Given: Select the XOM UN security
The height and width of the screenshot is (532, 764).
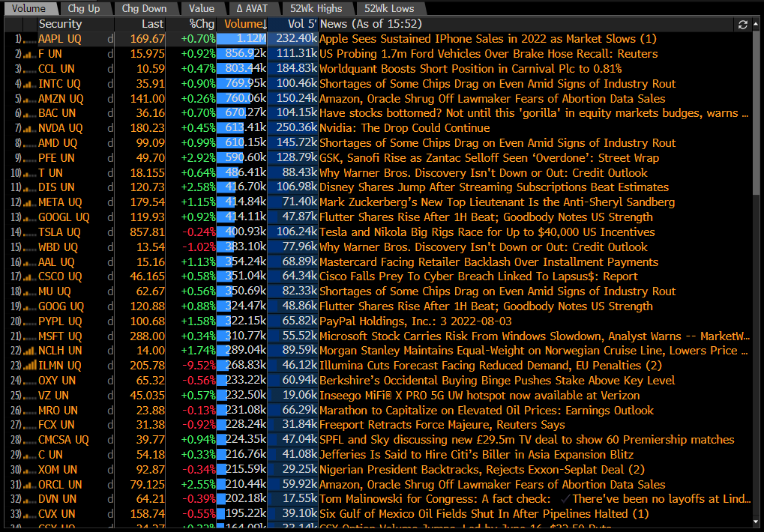Looking at the screenshot, I should tap(58, 471).
